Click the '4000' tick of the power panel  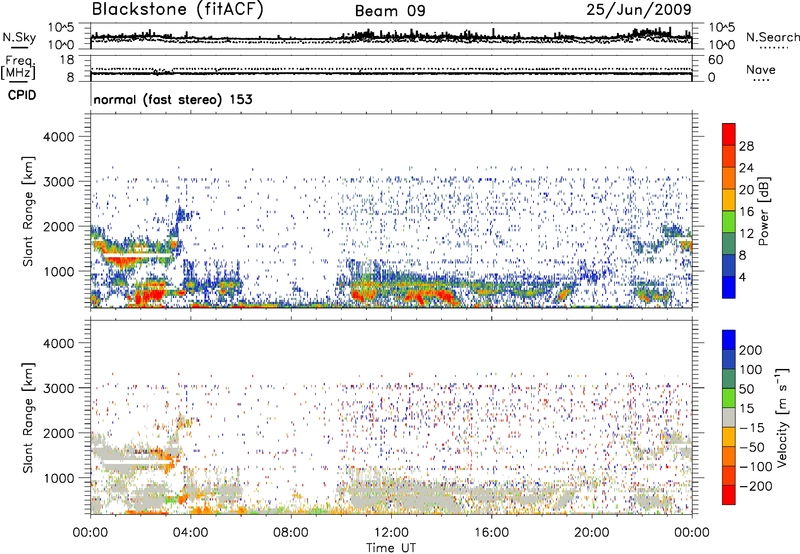[x=59, y=137]
